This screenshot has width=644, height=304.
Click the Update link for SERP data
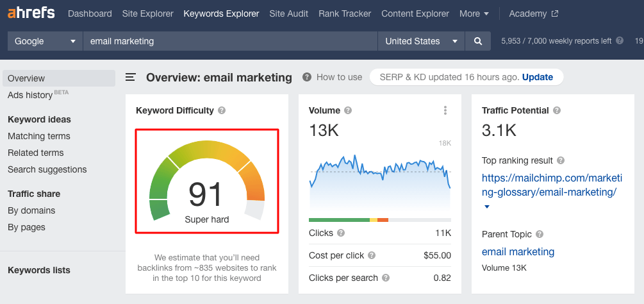click(537, 77)
